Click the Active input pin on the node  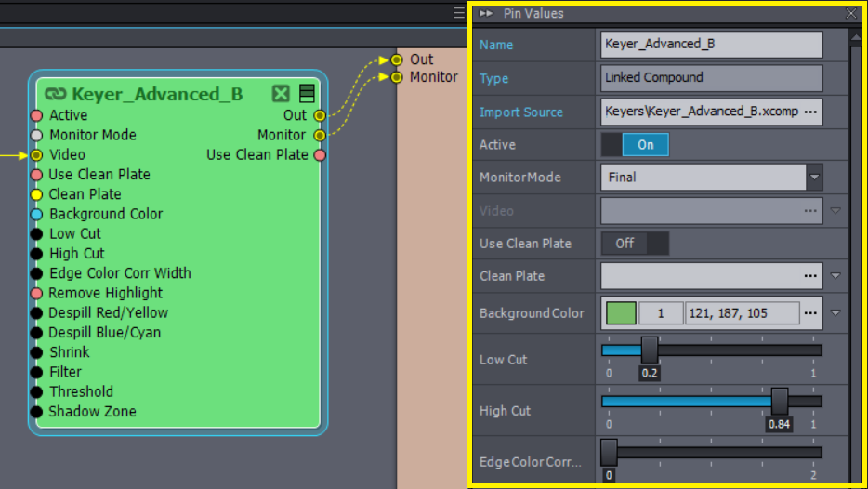click(x=36, y=115)
